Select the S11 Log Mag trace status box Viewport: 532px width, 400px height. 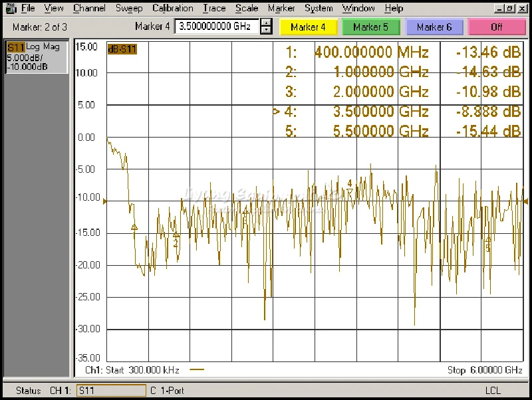pos(37,57)
